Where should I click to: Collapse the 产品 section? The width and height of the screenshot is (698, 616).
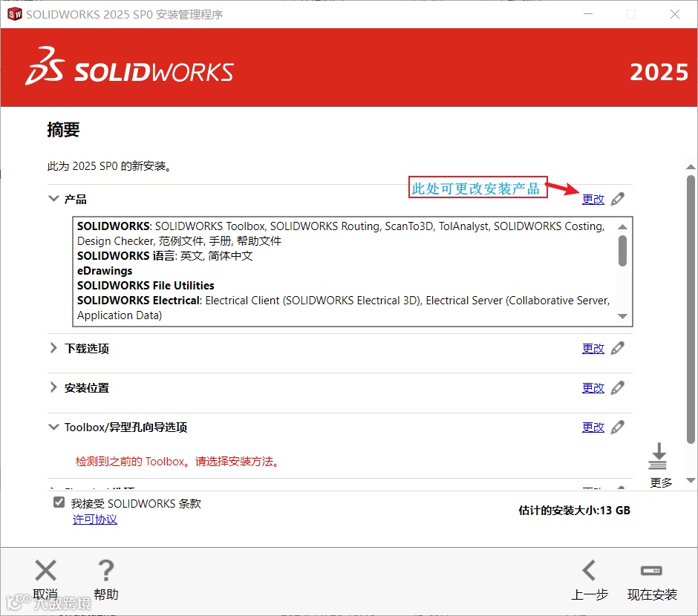(53, 198)
